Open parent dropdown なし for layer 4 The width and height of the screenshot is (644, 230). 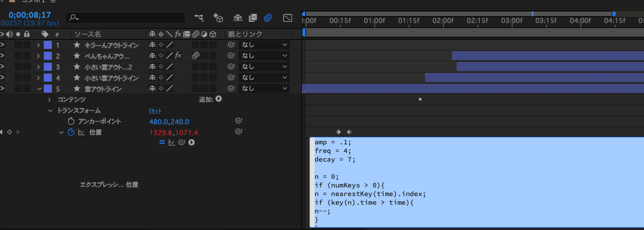point(264,77)
